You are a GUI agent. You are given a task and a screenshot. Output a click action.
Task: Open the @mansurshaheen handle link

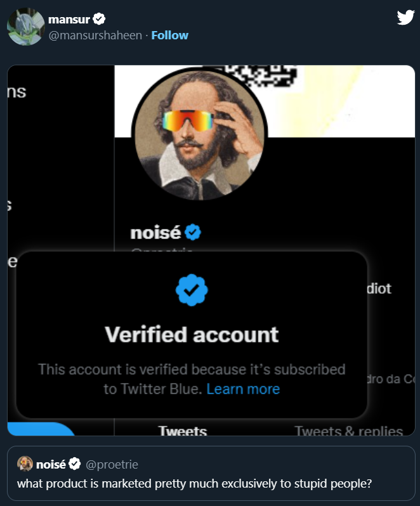pyautogui.click(x=95, y=36)
